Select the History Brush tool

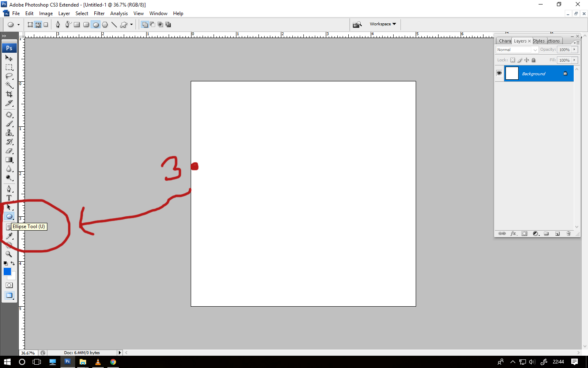pos(9,142)
